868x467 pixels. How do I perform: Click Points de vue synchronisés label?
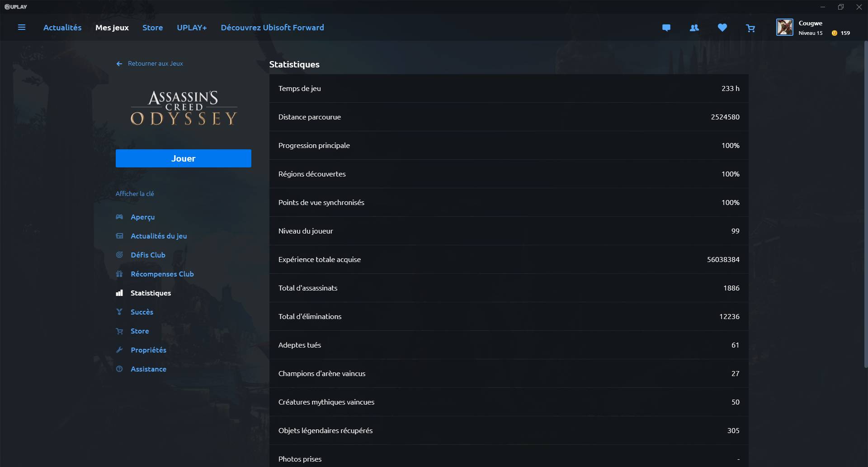(x=321, y=202)
